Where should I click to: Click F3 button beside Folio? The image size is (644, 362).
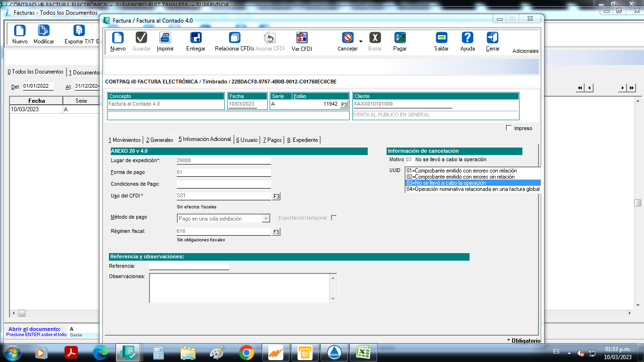click(344, 104)
